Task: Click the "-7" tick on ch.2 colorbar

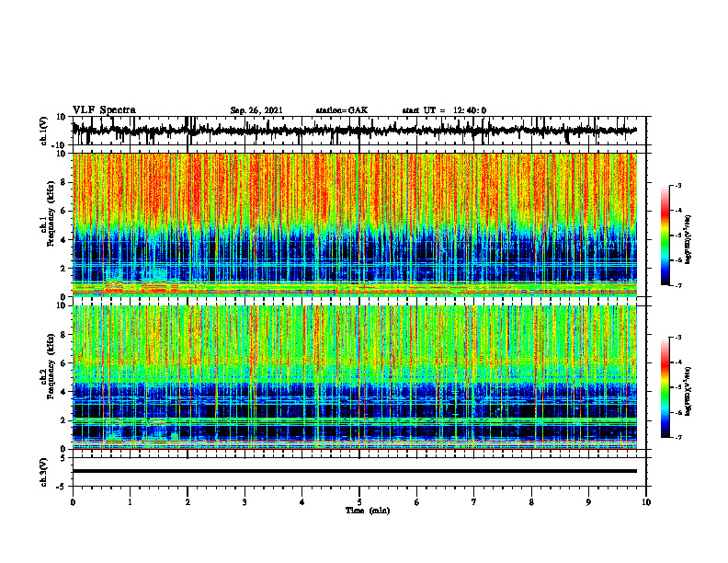Action: point(677,438)
